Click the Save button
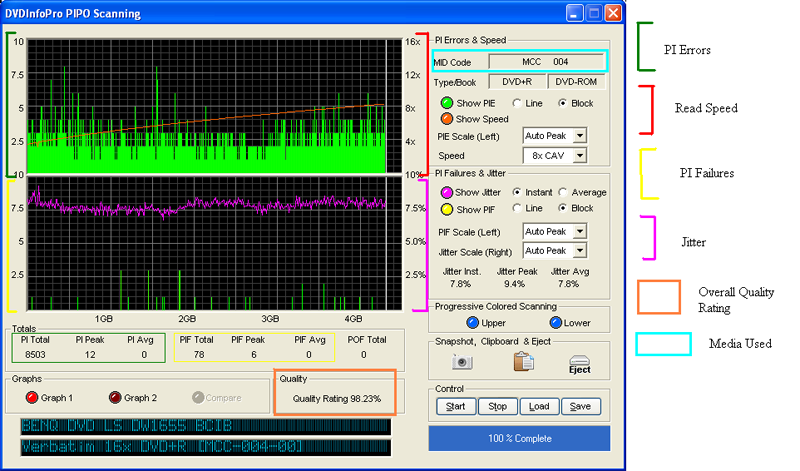The height and width of the screenshot is (471, 800). [581, 406]
